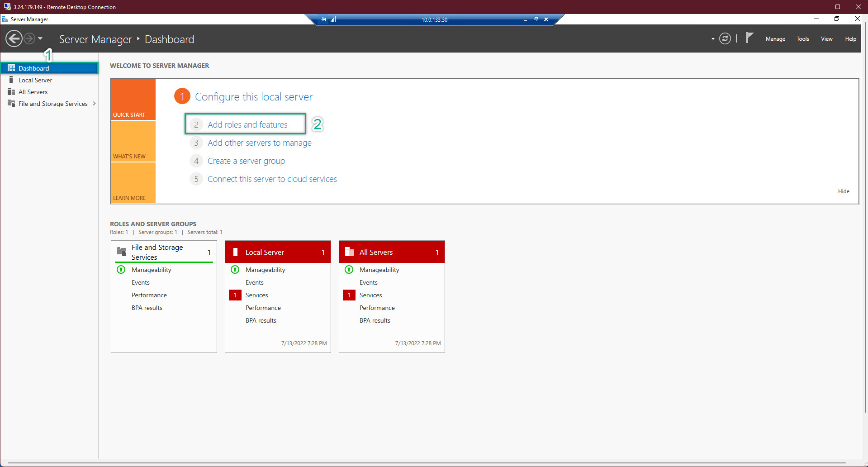Click Add other servers to manage
The height and width of the screenshot is (467, 868).
click(260, 143)
